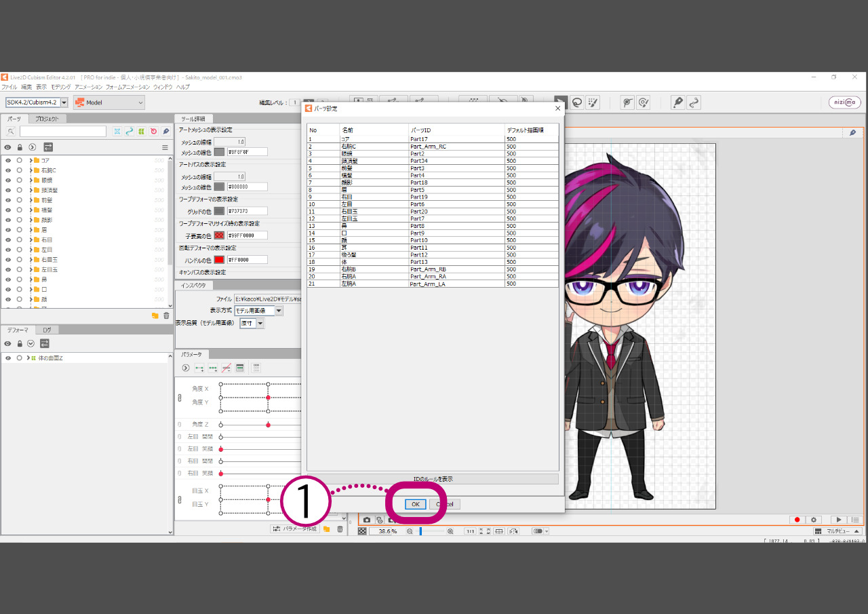Viewport: 868px width, 614px height.
Task: Expand the 左目玉 folder
Action: click(x=31, y=269)
